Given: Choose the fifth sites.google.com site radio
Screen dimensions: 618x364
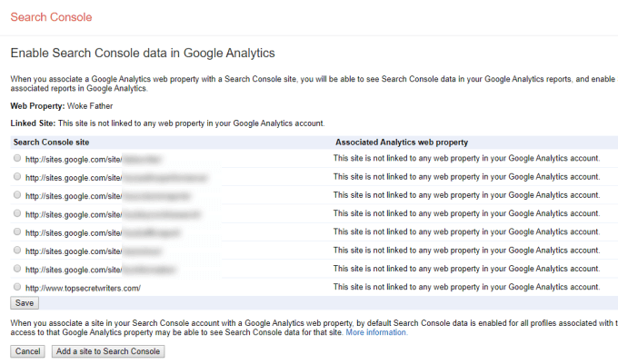Looking at the screenshot, I should pos(17,231).
